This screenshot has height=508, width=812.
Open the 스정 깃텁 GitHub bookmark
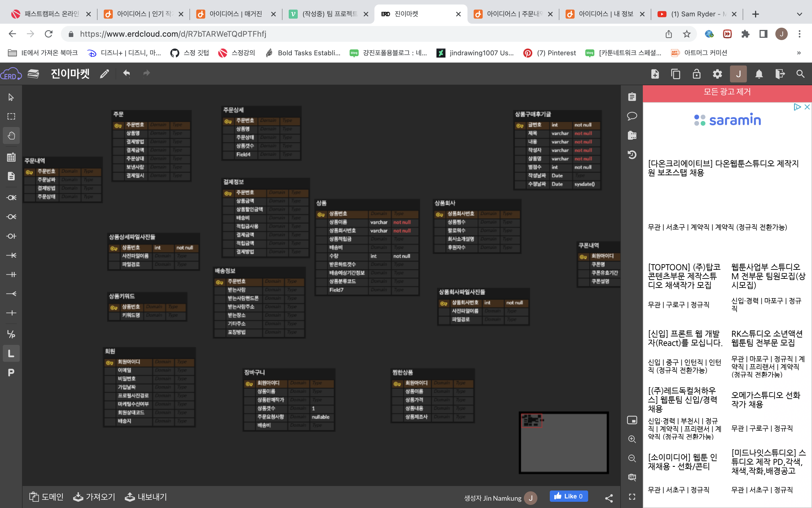[189, 53]
